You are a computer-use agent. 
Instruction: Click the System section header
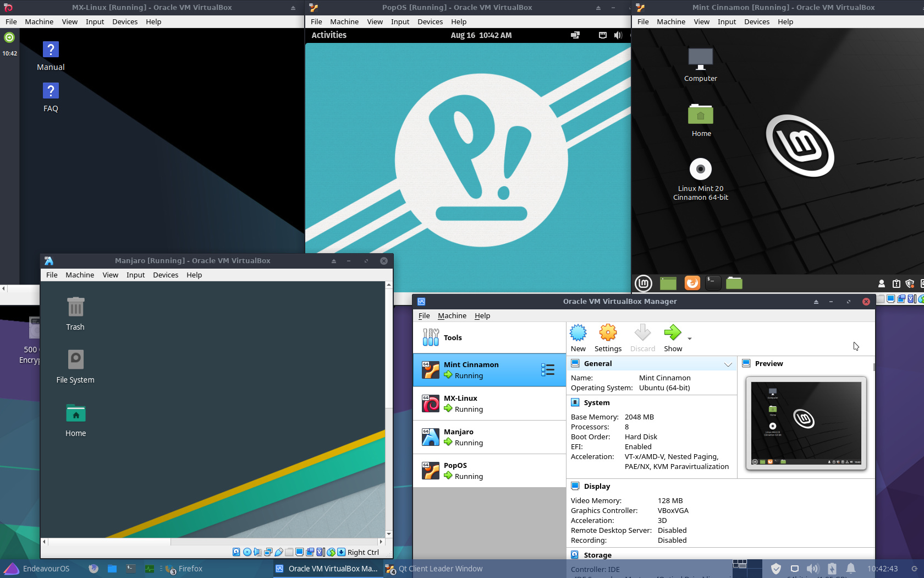597,402
